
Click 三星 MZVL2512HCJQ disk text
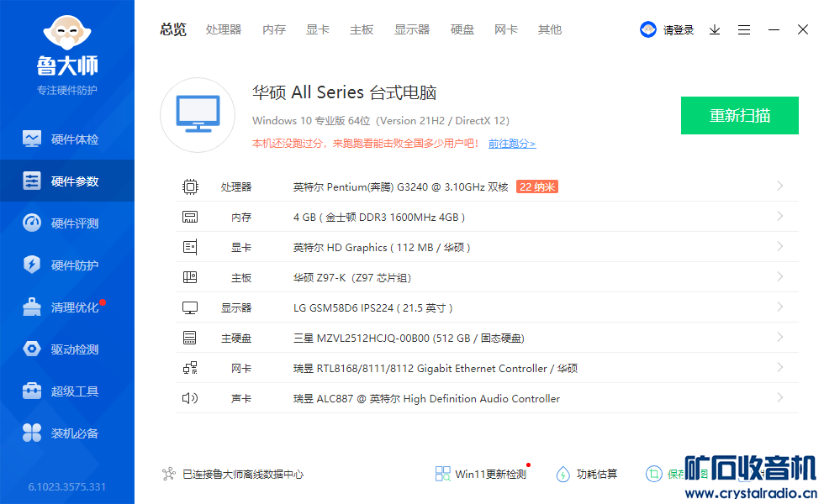(x=409, y=338)
